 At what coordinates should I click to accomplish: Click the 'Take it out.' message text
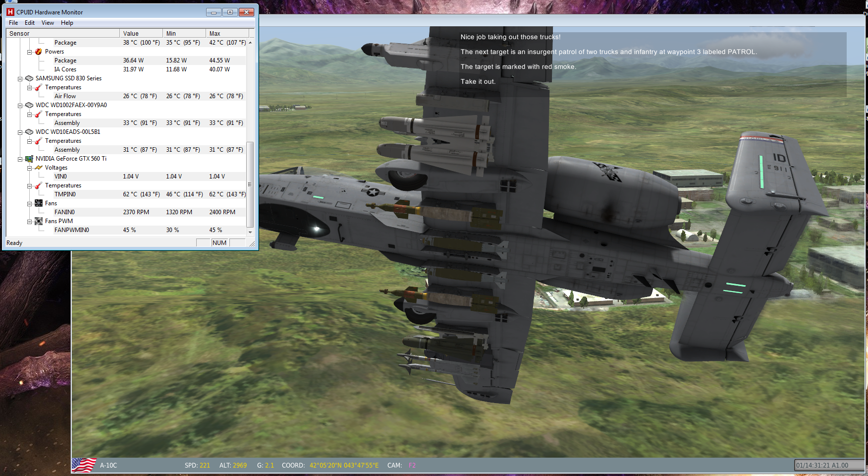(478, 81)
